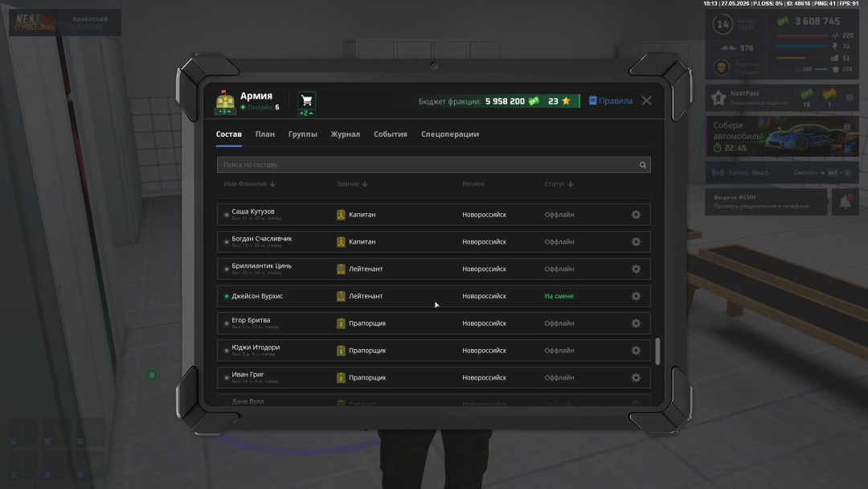Click the notification bell in HUD
The width and height of the screenshot is (868, 489).
(x=845, y=202)
